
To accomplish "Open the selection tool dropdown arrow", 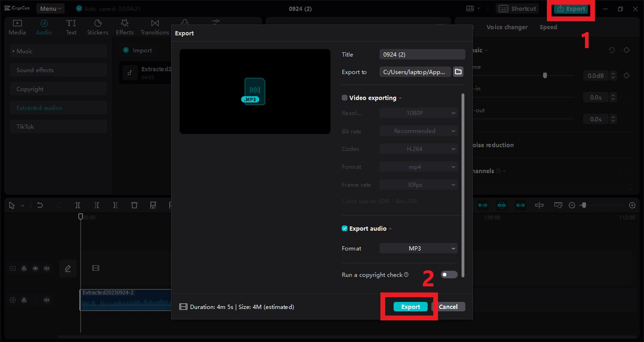I will [x=22, y=206].
